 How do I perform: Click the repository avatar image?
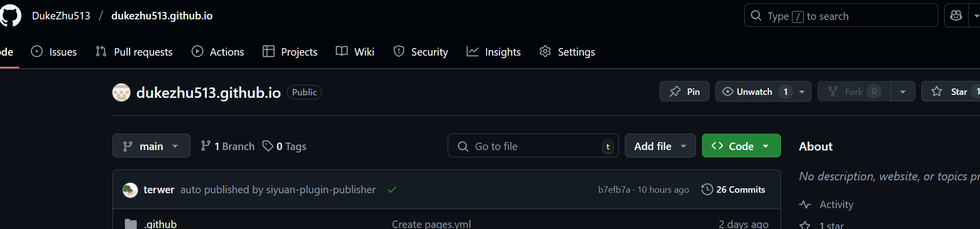pos(121,92)
